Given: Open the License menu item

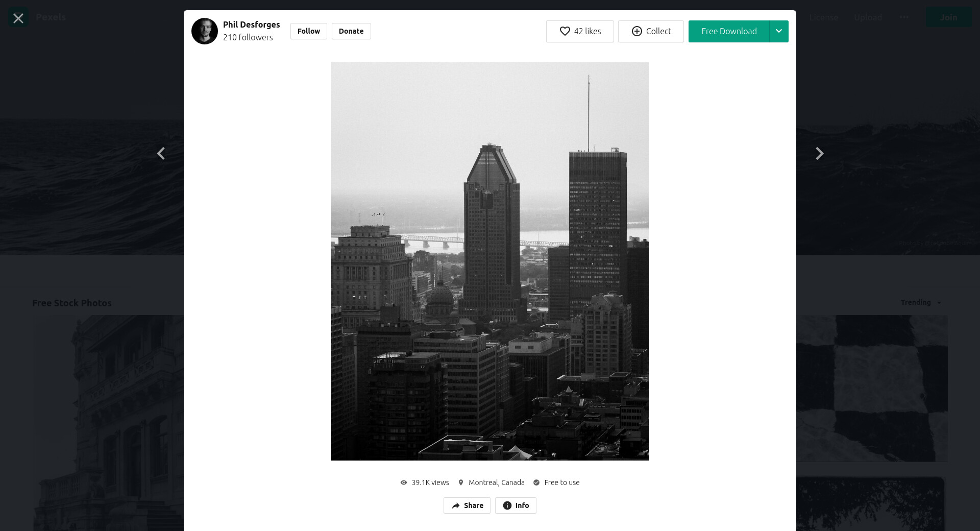Looking at the screenshot, I should (x=823, y=17).
